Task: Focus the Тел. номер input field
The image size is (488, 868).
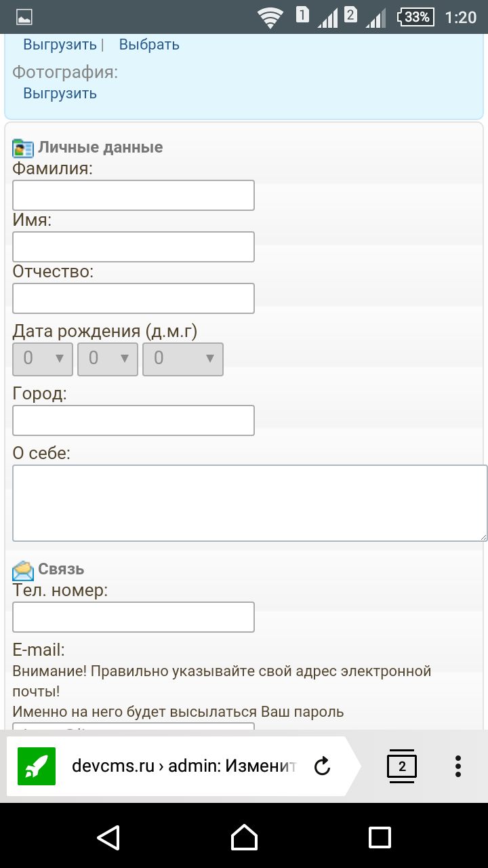Action: pos(134,617)
